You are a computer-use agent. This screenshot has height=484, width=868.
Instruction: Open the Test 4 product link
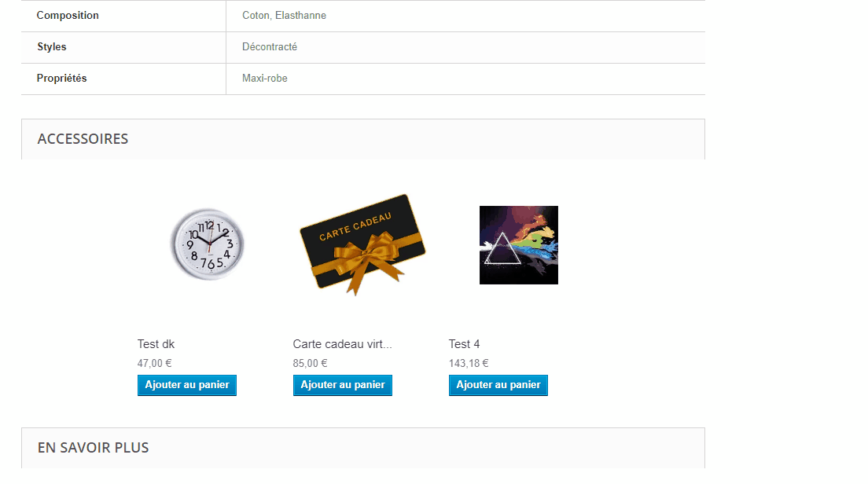coord(464,344)
